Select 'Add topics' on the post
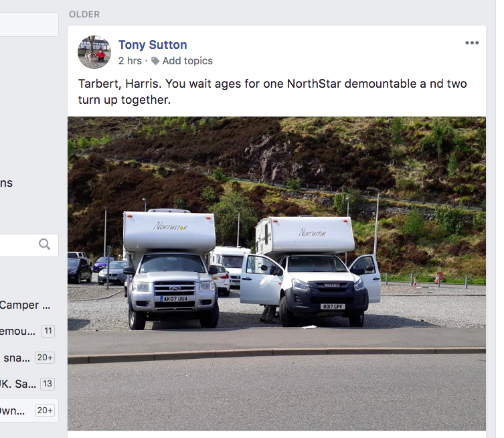Image resolution: width=504 pixels, height=438 pixels. point(187,61)
